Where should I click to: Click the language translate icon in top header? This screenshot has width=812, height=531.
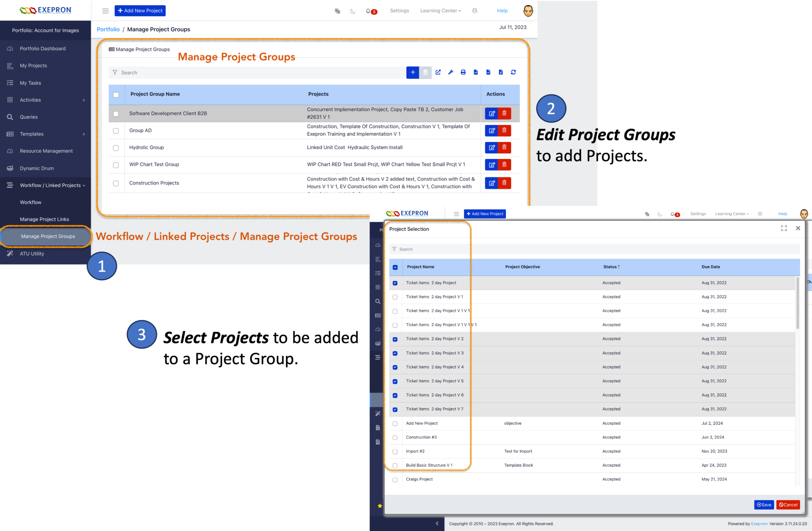pos(337,11)
